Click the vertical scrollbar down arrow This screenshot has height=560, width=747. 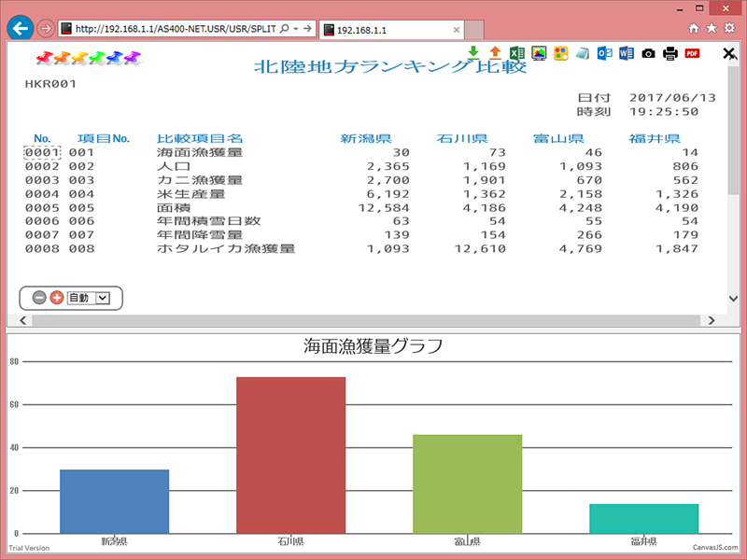coord(734,299)
